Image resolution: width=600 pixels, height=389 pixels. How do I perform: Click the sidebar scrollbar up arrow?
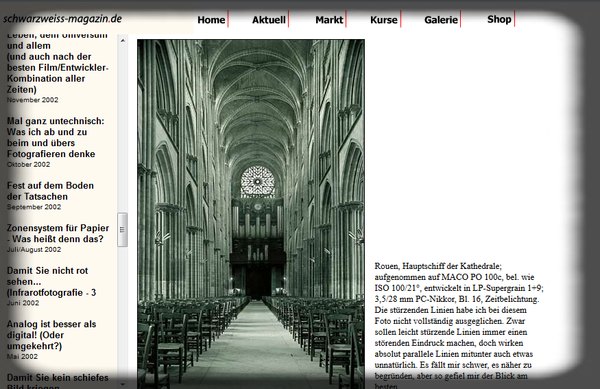(x=122, y=40)
